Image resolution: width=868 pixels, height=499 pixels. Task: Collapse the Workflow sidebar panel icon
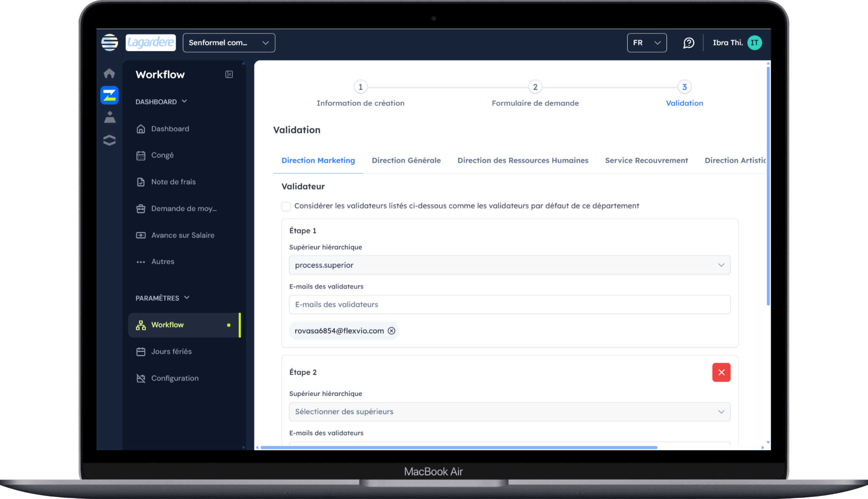(x=229, y=74)
